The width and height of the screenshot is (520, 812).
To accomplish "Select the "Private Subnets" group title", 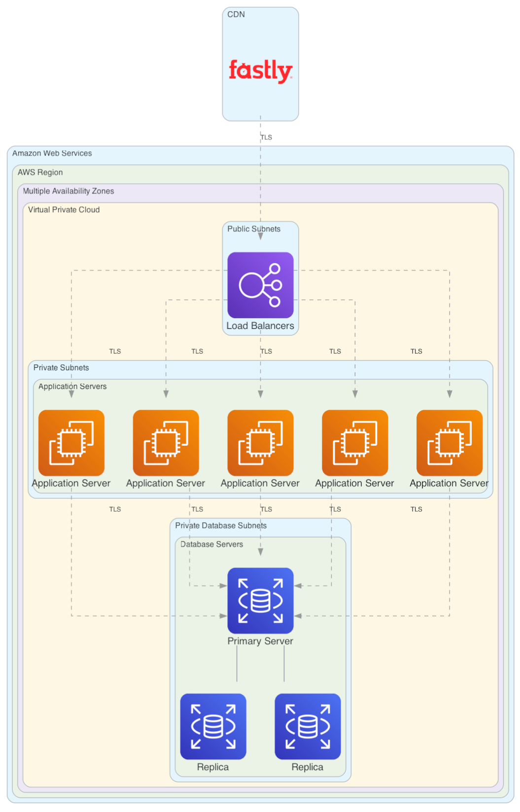I will pos(61,368).
